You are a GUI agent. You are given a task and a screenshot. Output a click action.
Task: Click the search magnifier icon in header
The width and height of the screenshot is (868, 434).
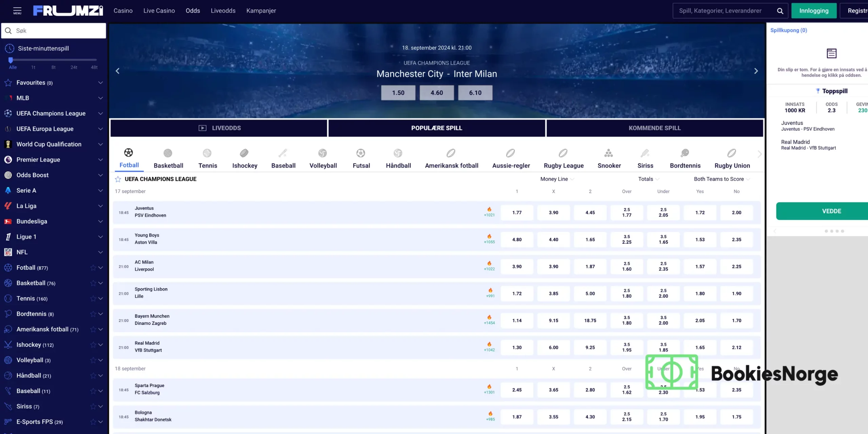coord(780,11)
